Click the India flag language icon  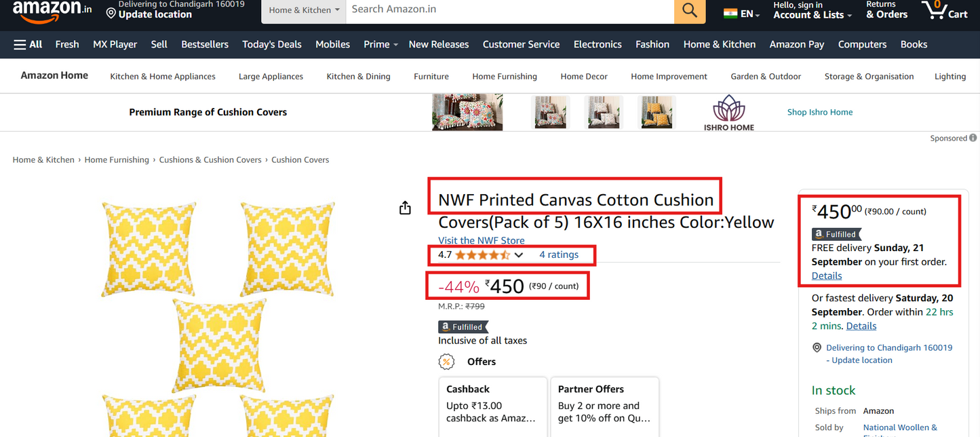coord(730,14)
